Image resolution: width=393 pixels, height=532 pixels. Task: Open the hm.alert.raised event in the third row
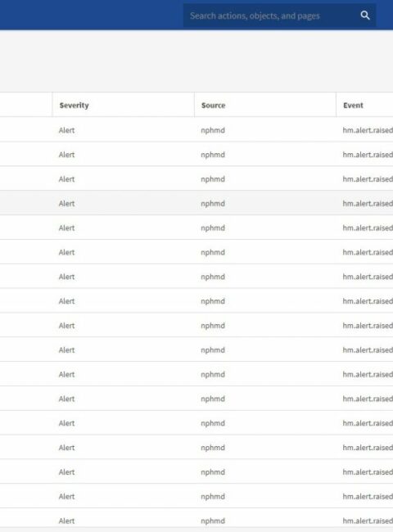point(368,179)
